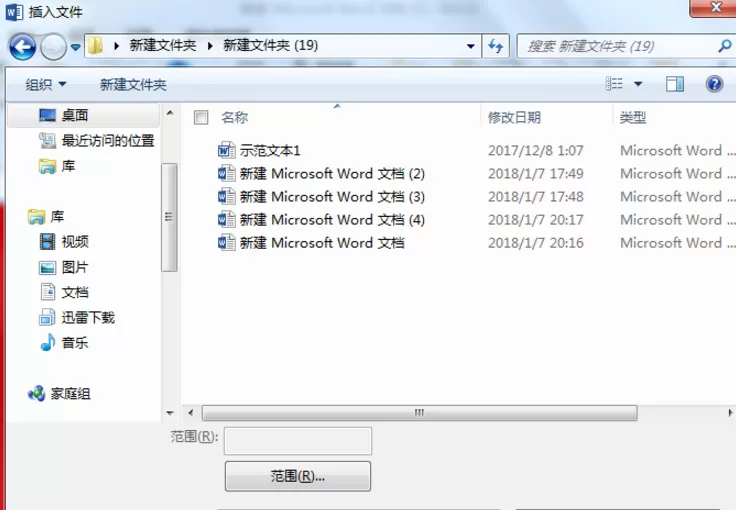The width and height of the screenshot is (736, 510).
Task: Click the Word logo in title bar
Action: tap(14, 12)
